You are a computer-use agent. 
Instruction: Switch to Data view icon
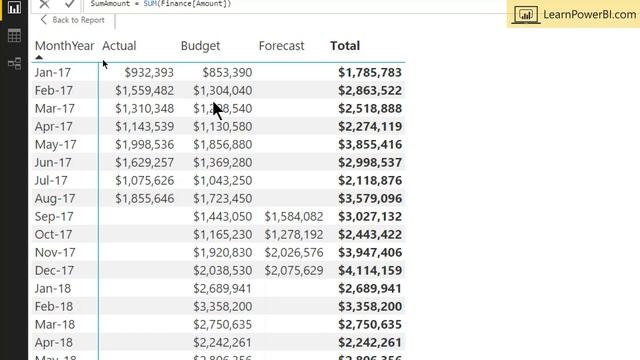coord(14,36)
